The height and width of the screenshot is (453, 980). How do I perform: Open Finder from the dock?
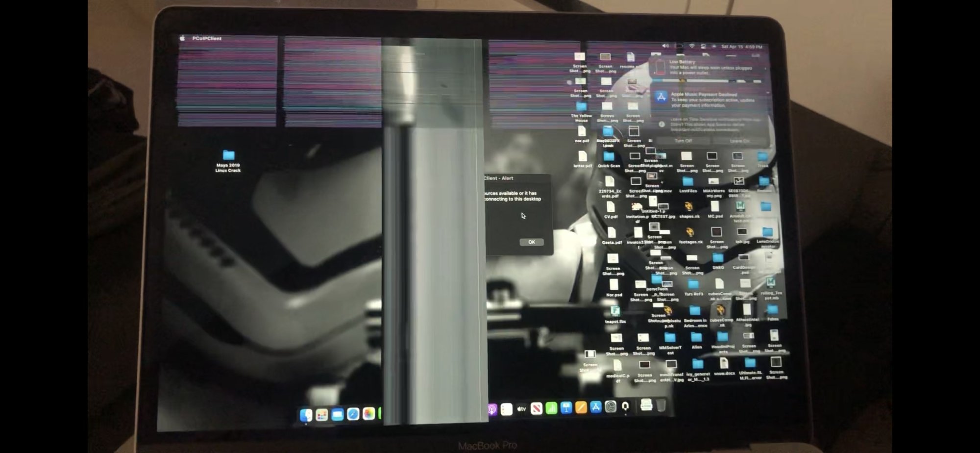[x=306, y=415]
